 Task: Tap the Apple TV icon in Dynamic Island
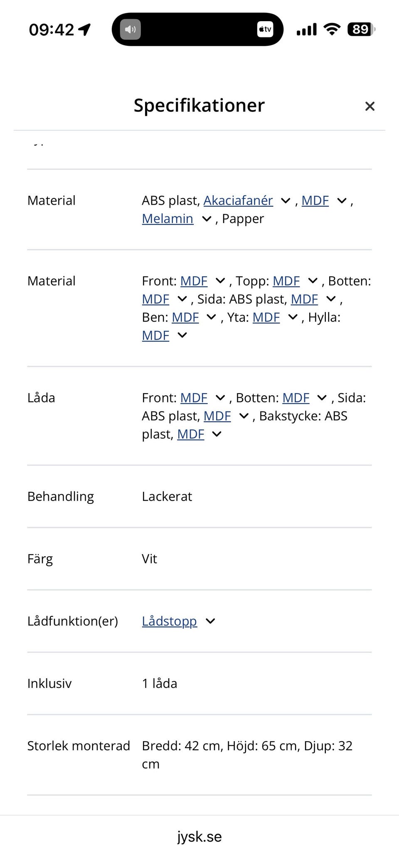[x=265, y=30]
